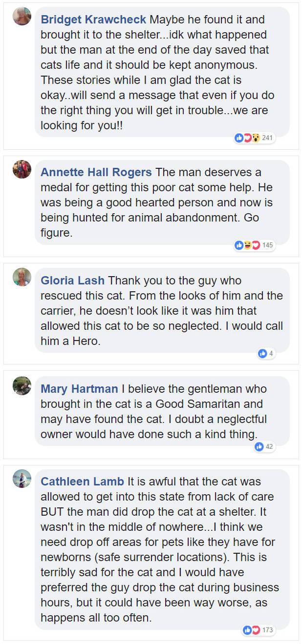Open Bridget Krawcheck's profile picture
The height and width of the screenshot is (644, 302).
pyautogui.click(x=22, y=16)
